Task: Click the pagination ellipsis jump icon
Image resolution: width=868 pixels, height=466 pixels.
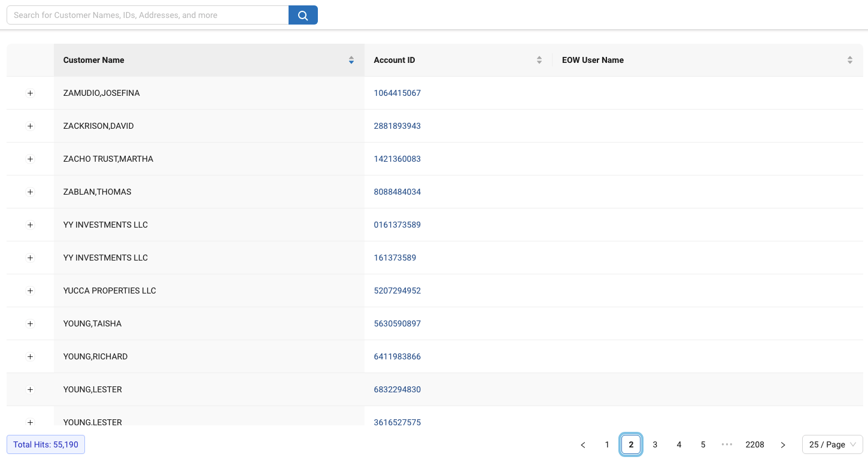Action: 727,444
